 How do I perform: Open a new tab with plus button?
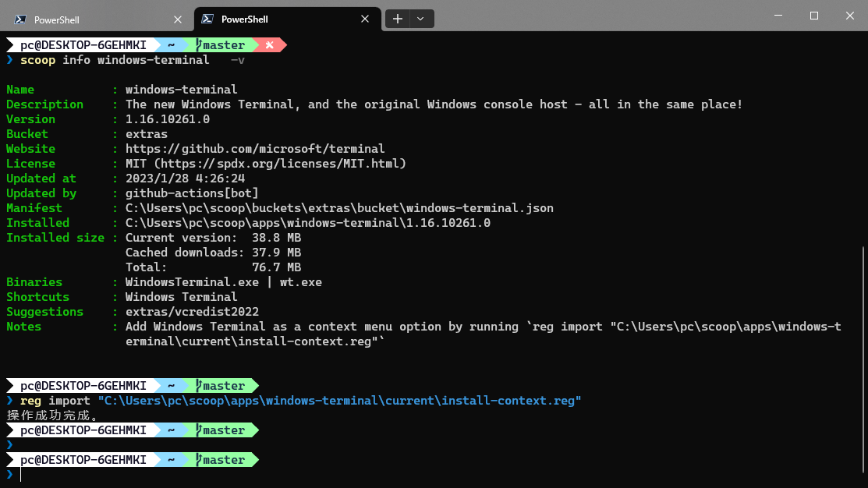coord(398,19)
